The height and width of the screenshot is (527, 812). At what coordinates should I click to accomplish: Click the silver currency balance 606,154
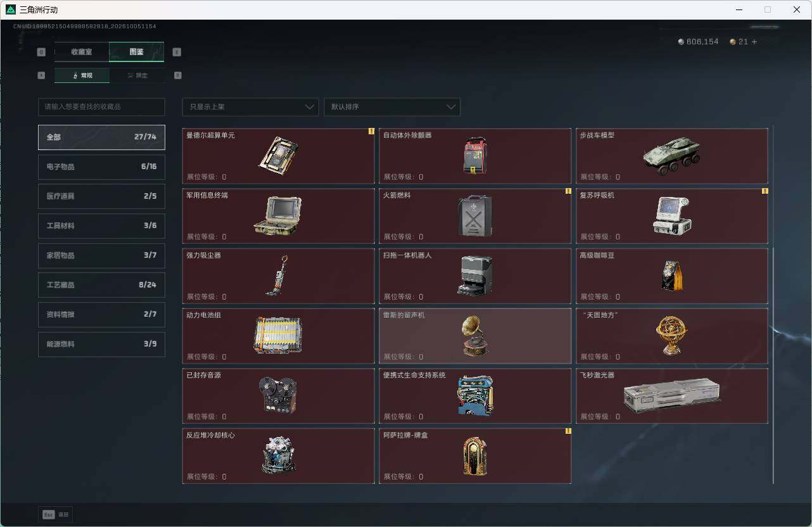(x=698, y=42)
